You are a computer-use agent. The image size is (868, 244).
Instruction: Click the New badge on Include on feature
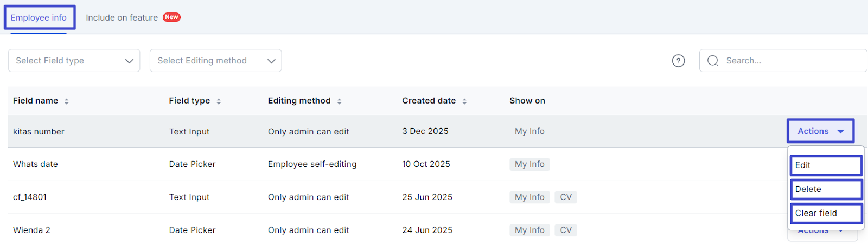[171, 17]
